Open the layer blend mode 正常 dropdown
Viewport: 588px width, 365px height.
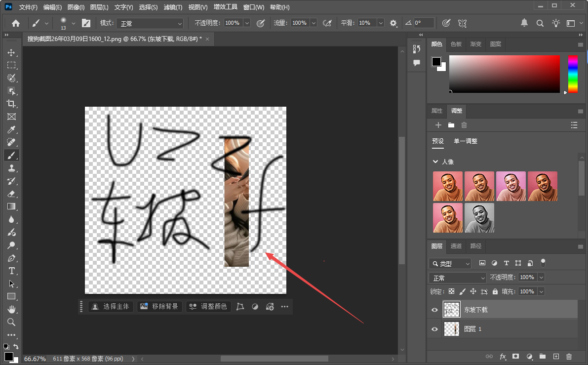457,278
